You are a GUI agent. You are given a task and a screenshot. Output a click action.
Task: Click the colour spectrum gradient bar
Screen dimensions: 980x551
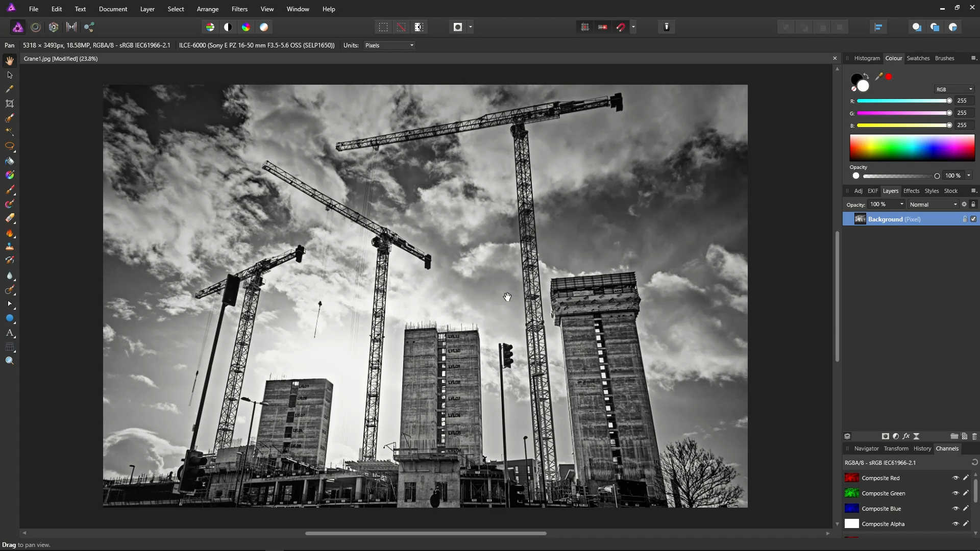(912, 148)
